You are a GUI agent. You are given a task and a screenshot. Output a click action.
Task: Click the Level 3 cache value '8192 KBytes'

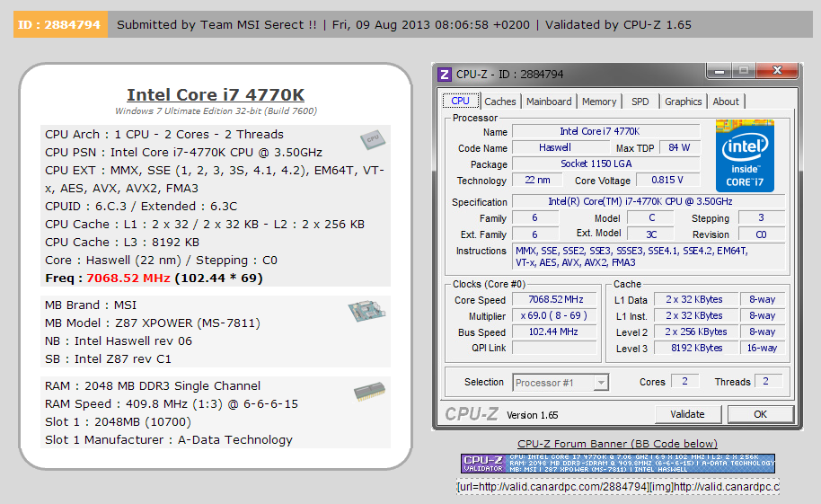pos(696,349)
